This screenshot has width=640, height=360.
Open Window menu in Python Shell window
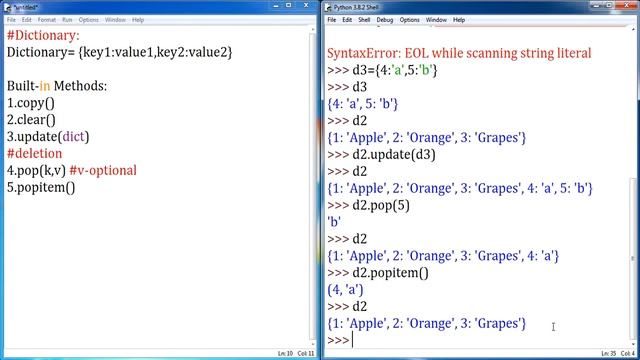point(436,20)
